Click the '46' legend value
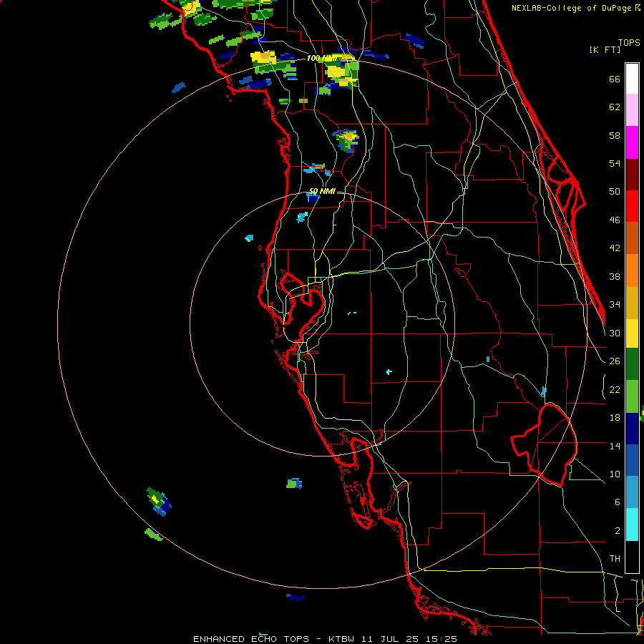Image resolution: width=644 pixels, height=644 pixels. click(x=615, y=220)
